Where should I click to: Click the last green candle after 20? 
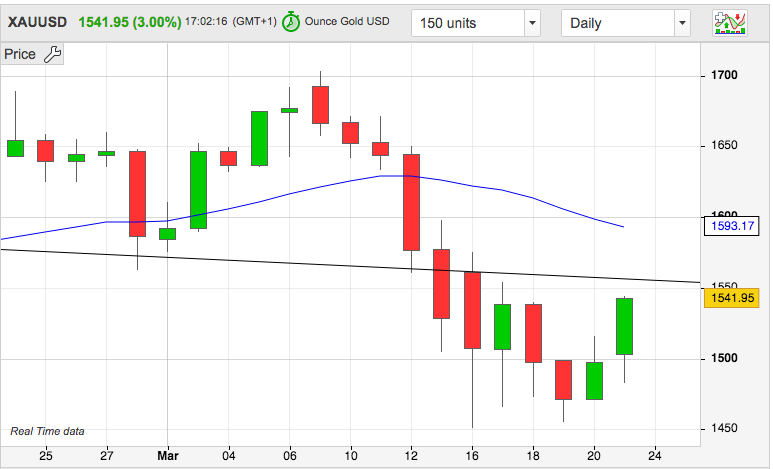pos(625,326)
